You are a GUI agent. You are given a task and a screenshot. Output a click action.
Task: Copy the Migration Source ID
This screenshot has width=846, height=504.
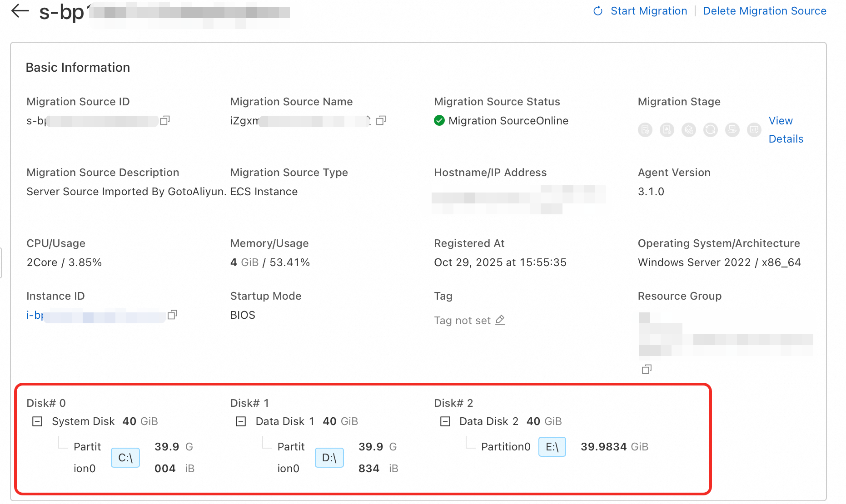pyautogui.click(x=165, y=120)
